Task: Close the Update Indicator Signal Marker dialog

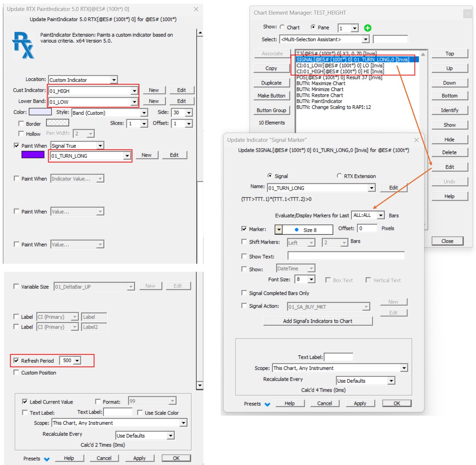Action: (416, 140)
